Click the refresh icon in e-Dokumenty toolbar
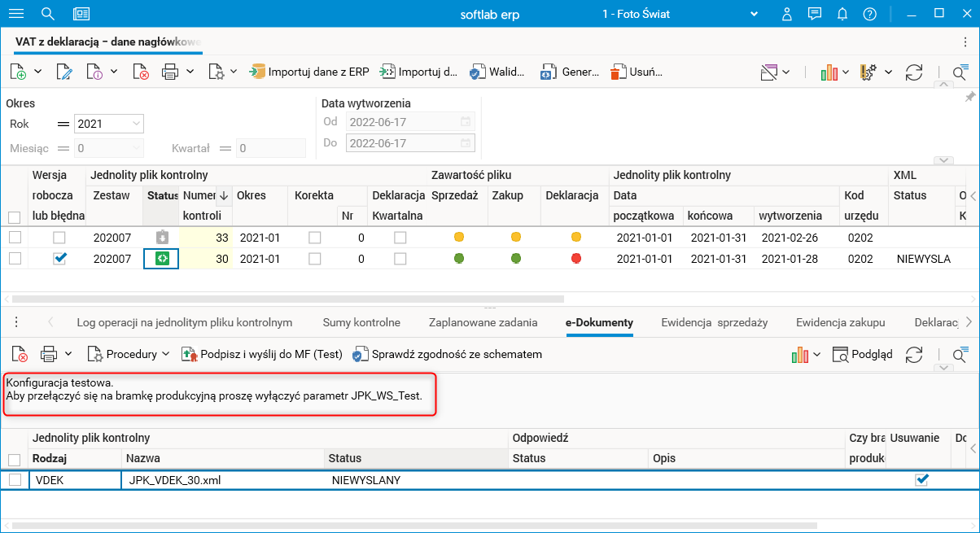 tap(914, 354)
